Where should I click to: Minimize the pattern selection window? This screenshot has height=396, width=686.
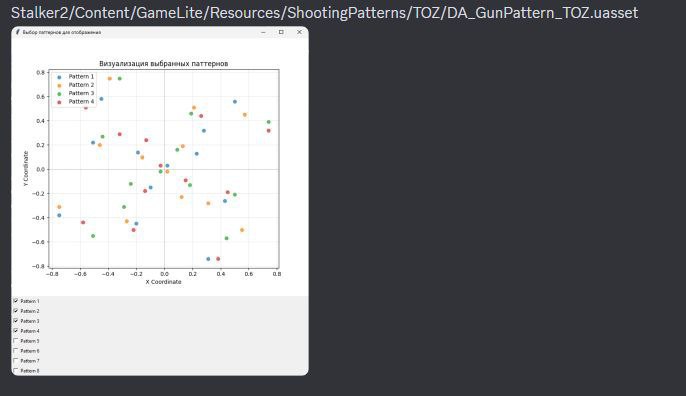coord(263,32)
